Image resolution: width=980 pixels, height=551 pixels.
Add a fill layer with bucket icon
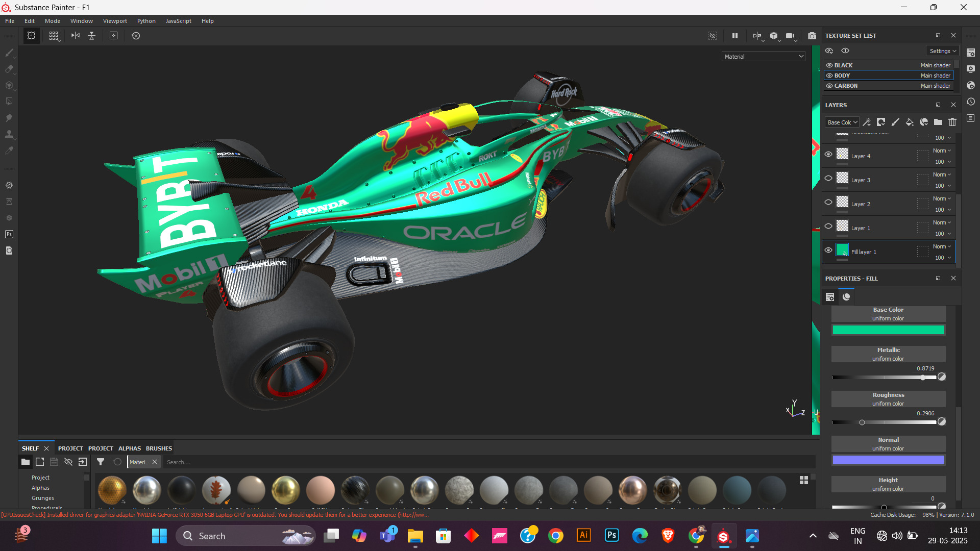[x=910, y=122]
